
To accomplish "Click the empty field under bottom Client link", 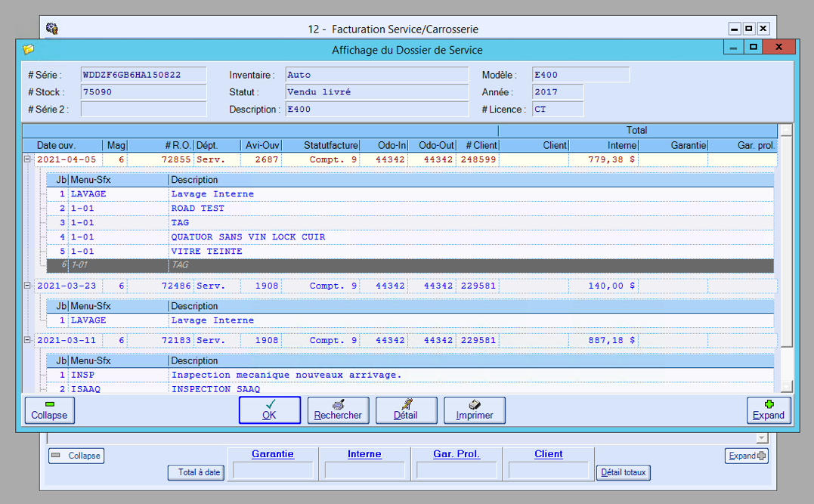I will [549, 471].
